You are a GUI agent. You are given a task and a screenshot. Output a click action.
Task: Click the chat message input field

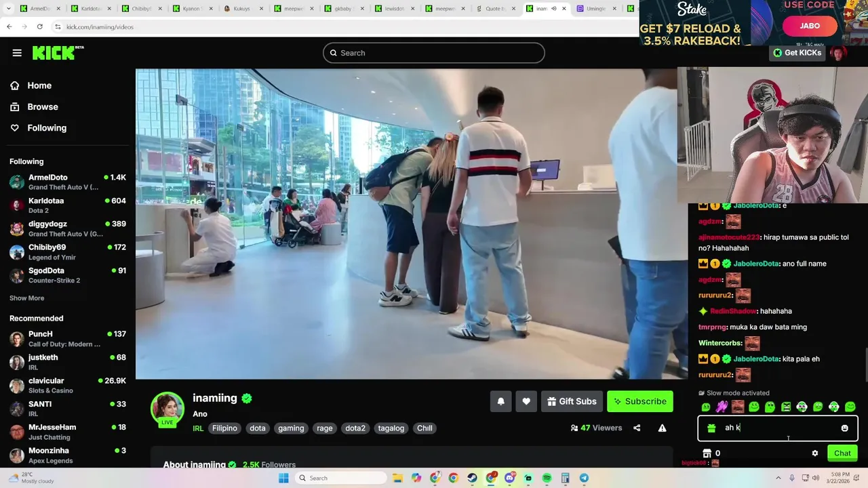coord(778,428)
